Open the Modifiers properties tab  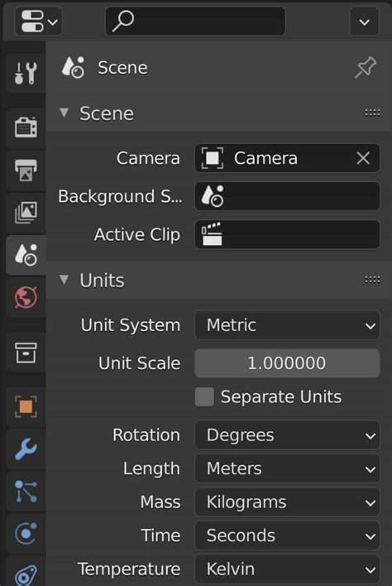tap(26, 449)
